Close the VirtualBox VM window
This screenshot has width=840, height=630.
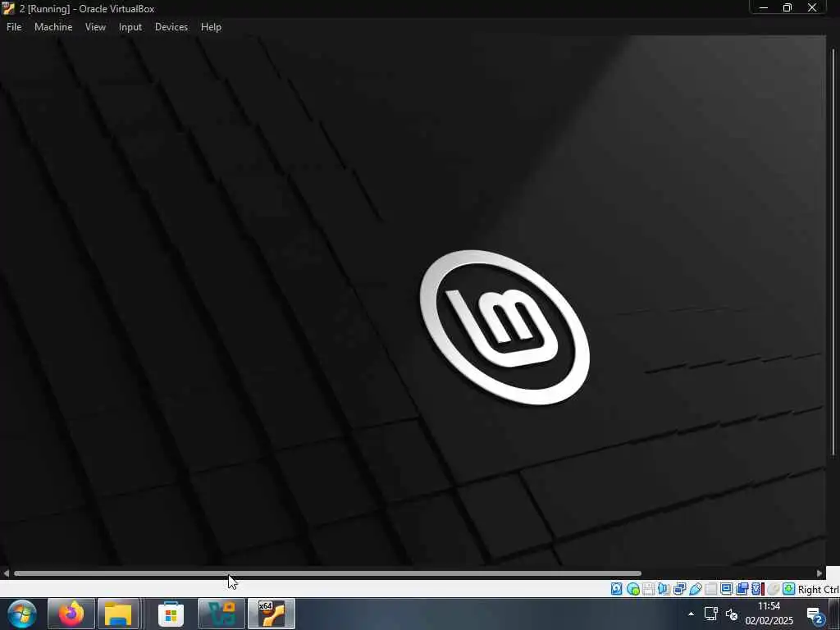[812, 7]
